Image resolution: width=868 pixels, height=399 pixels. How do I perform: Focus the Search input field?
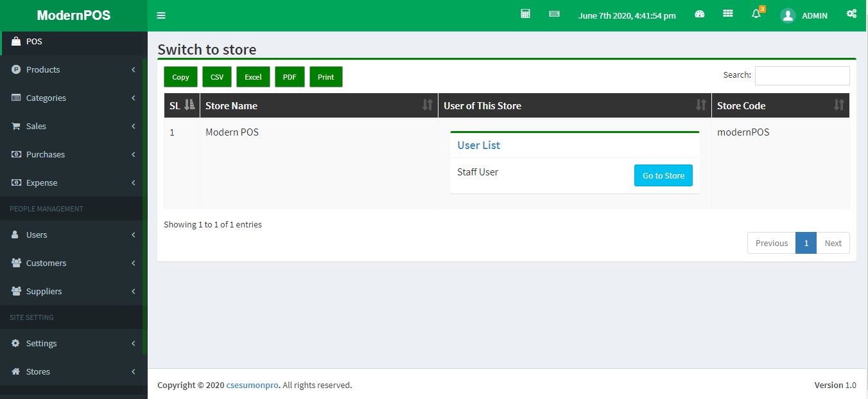click(802, 75)
